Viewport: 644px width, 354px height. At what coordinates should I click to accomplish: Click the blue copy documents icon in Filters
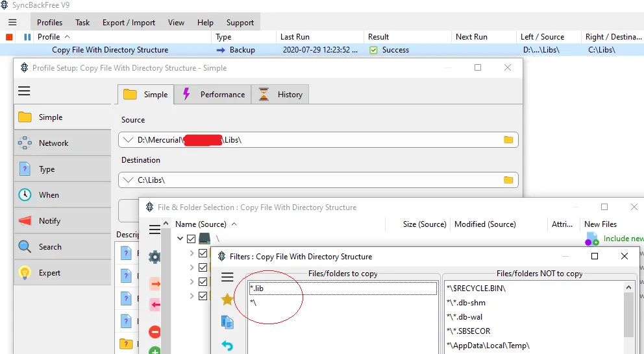tap(227, 322)
